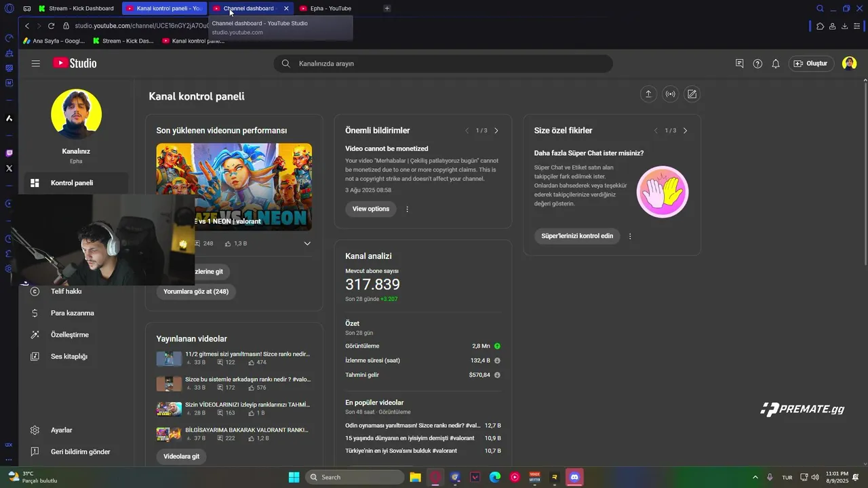Click the Tahmini gelir $570,84 row
This screenshot has height=488, width=868.
(x=422, y=374)
